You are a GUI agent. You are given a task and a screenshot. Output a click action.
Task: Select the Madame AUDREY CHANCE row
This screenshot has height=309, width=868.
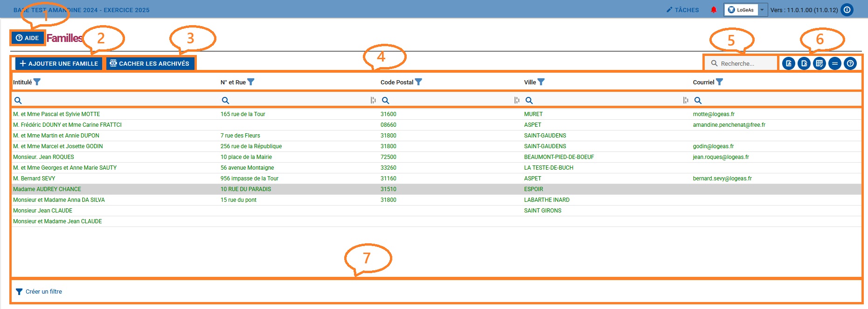pyautogui.click(x=47, y=189)
